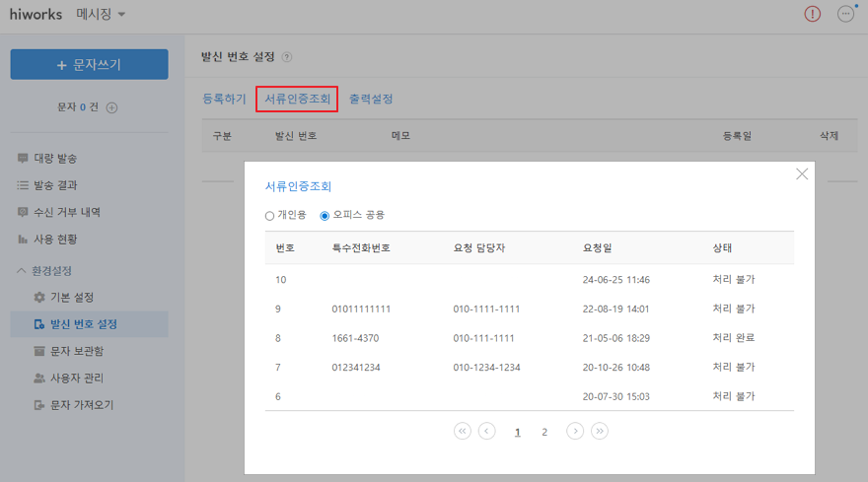Select the 개인용 radio button
Viewport: 868px width, 482px height.
(270, 215)
